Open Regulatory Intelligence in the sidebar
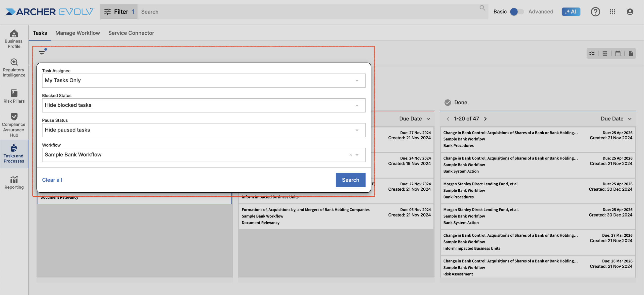This screenshot has height=295, width=644. click(14, 67)
